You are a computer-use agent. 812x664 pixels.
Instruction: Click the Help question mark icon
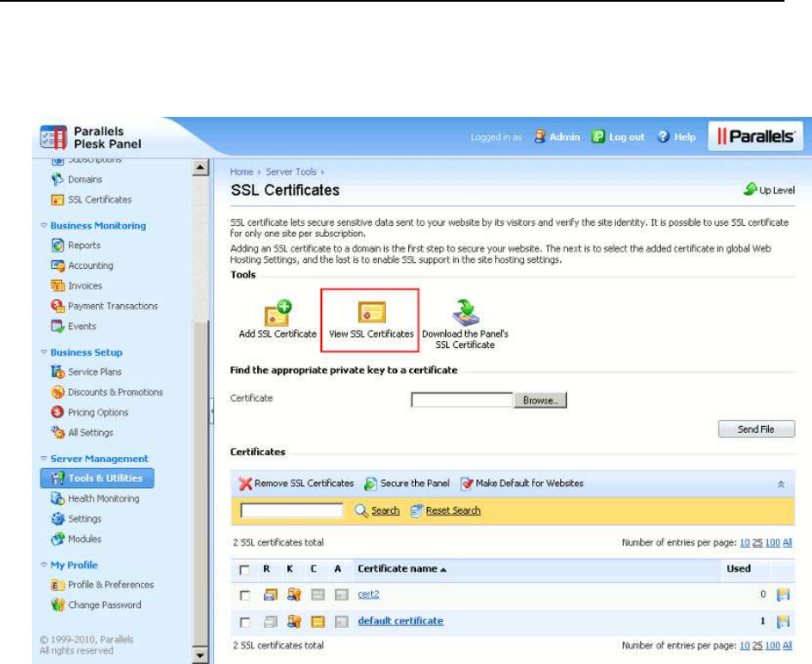pos(662,136)
